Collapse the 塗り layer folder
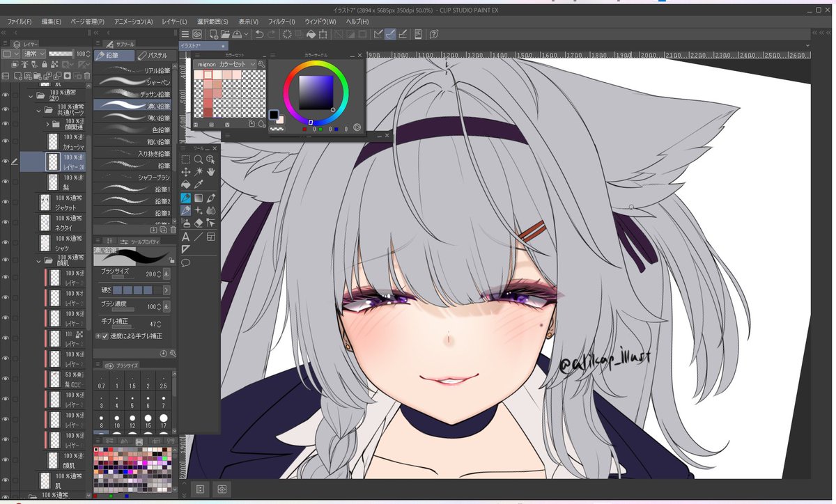 click(32, 97)
